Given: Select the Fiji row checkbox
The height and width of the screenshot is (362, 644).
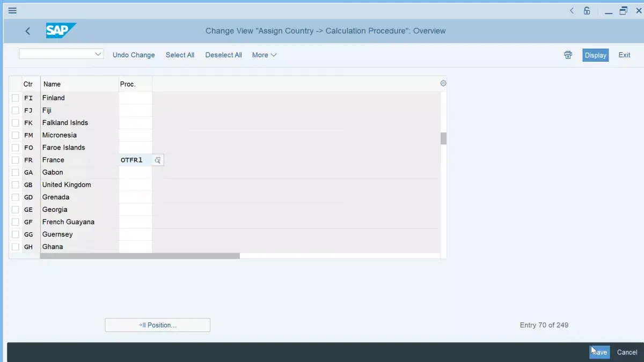Looking at the screenshot, I should pyautogui.click(x=15, y=110).
